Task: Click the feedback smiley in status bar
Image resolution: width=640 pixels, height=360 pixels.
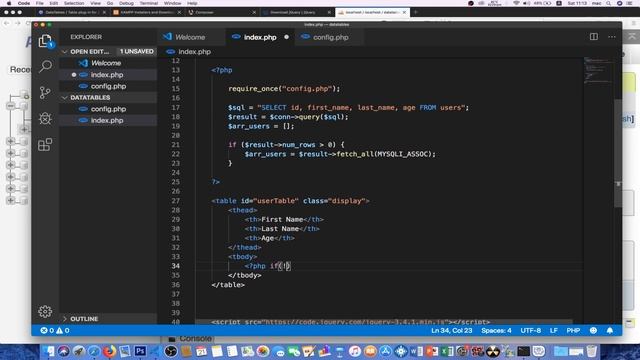Action: tap(593, 330)
